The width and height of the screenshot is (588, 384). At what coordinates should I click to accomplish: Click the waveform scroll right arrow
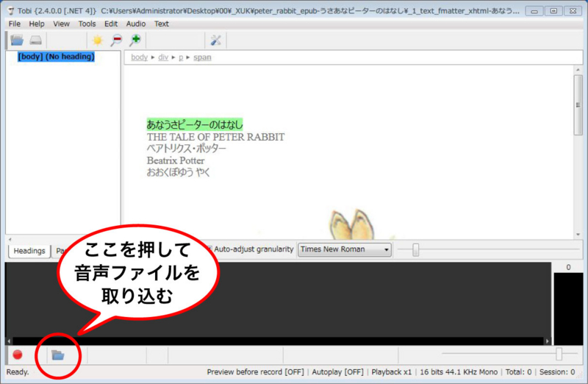click(x=548, y=341)
